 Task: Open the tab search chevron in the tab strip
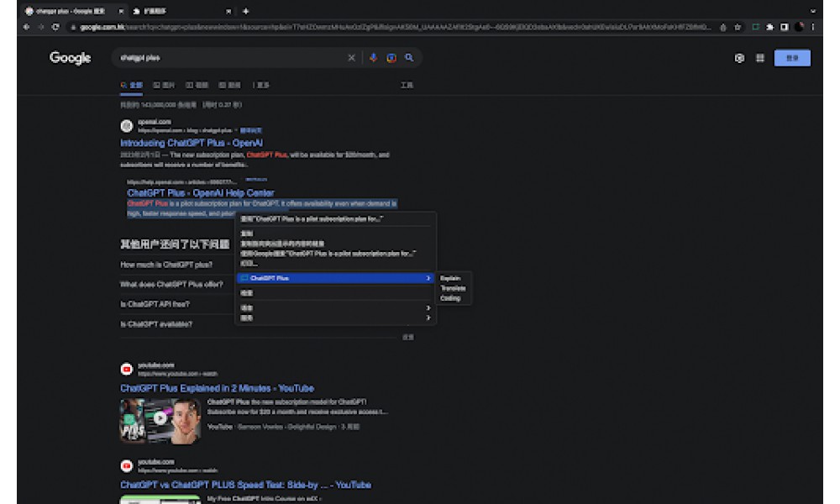click(812, 11)
